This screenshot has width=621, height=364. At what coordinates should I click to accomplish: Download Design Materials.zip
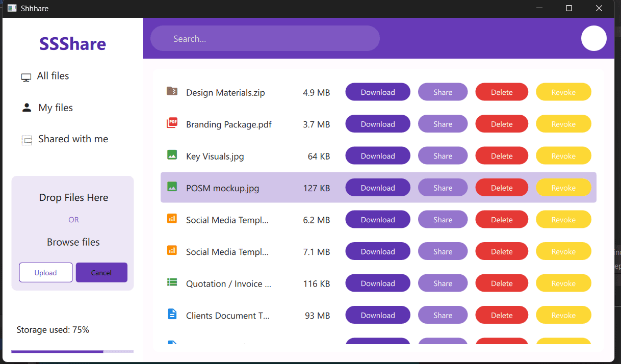(378, 92)
